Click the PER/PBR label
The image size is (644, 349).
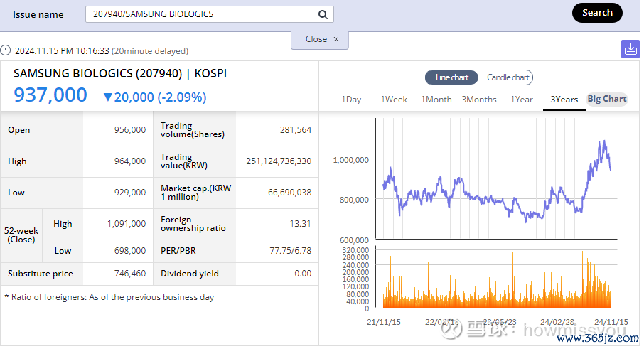178,251
